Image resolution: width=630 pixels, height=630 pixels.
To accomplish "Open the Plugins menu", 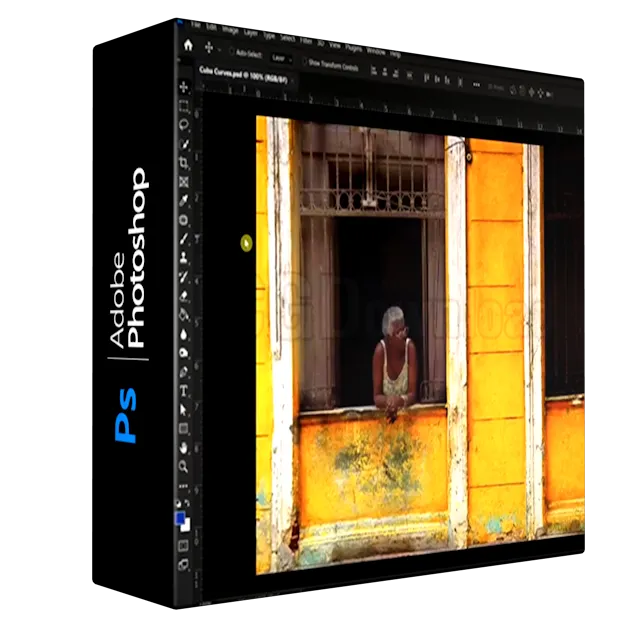I will coord(354,49).
